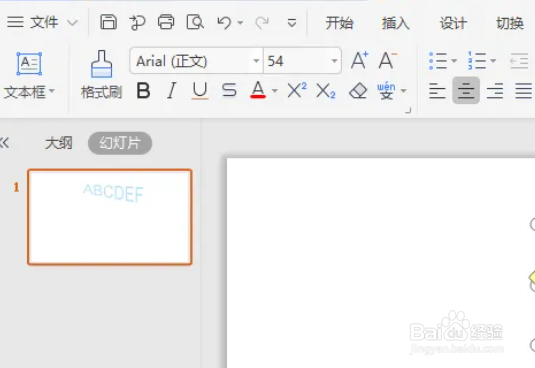Switch to the 切换 tab
535x368 pixels.
(x=510, y=23)
